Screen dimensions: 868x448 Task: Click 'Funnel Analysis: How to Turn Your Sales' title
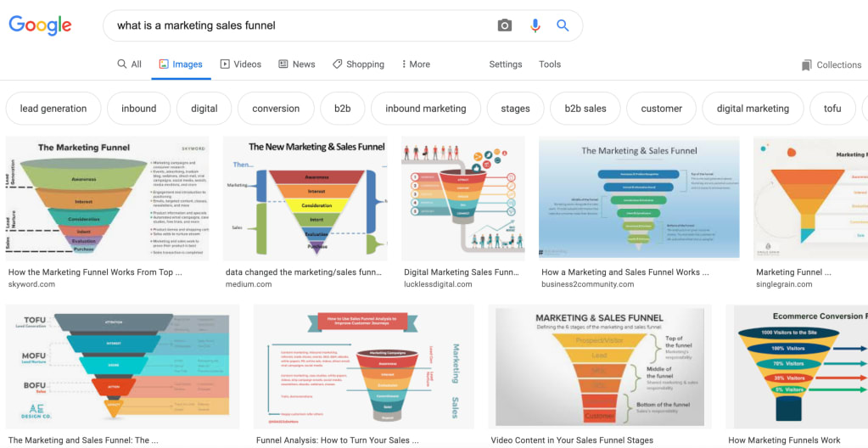(337, 440)
